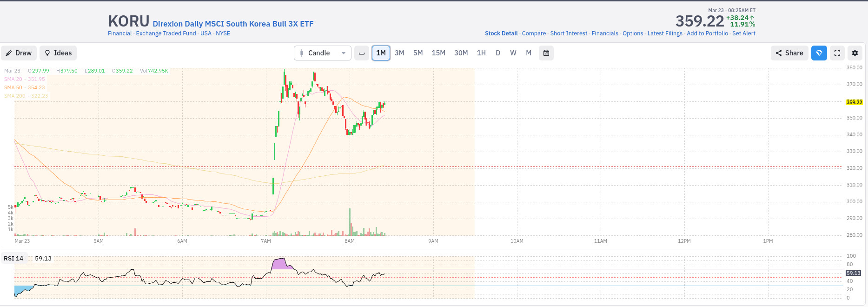Click the Ideas lightbulb button
This screenshot has width=868, height=307.
[x=58, y=53]
